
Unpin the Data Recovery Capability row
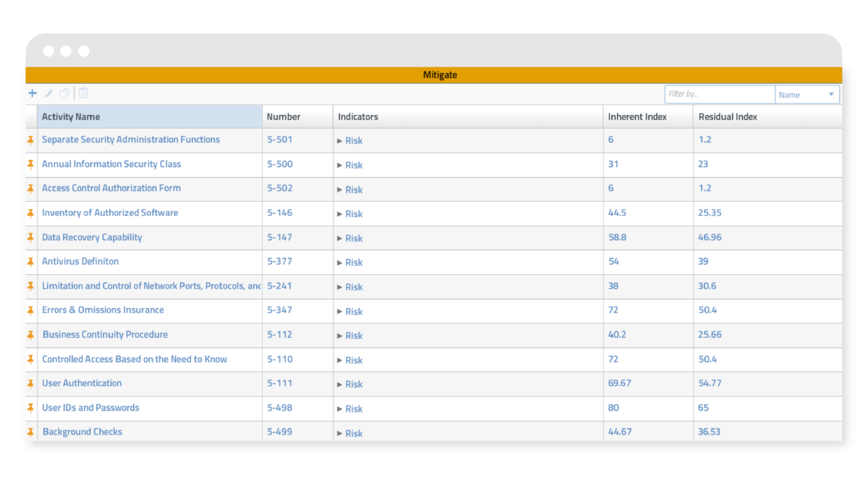(x=30, y=237)
